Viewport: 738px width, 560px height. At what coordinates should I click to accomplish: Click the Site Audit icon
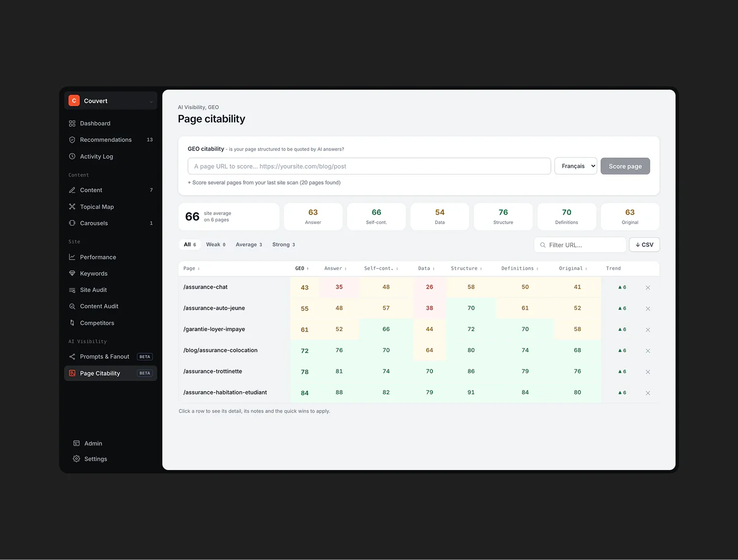72,290
